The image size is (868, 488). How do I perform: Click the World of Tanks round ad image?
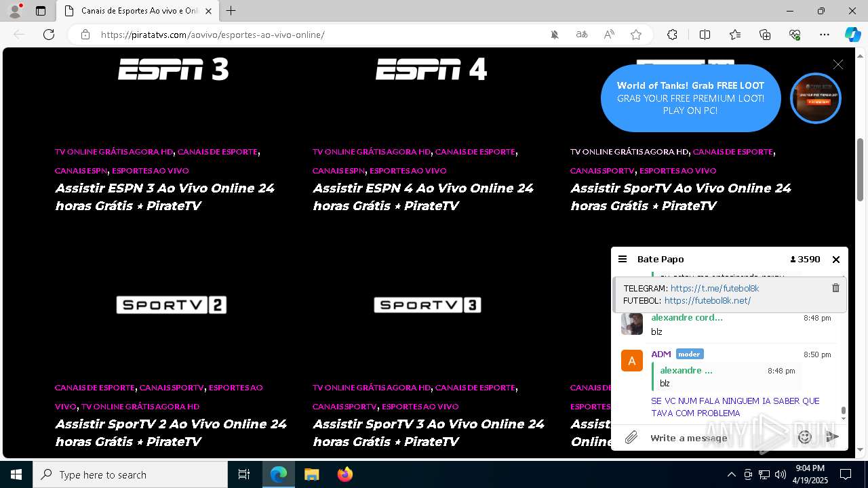coord(816,98)
